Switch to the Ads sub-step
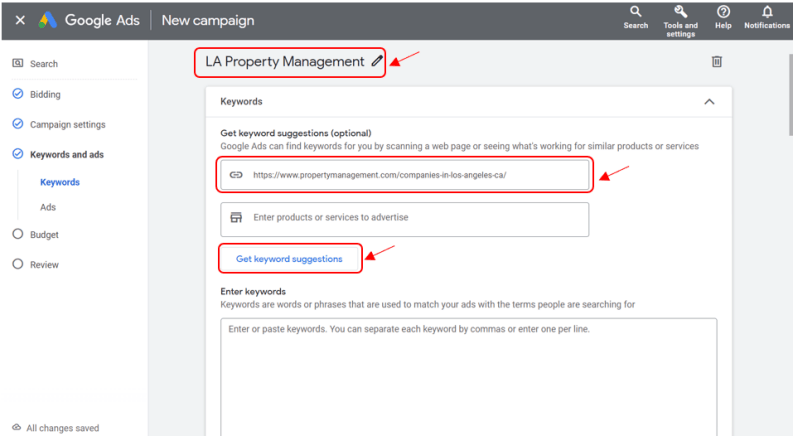 coord(48,207)
